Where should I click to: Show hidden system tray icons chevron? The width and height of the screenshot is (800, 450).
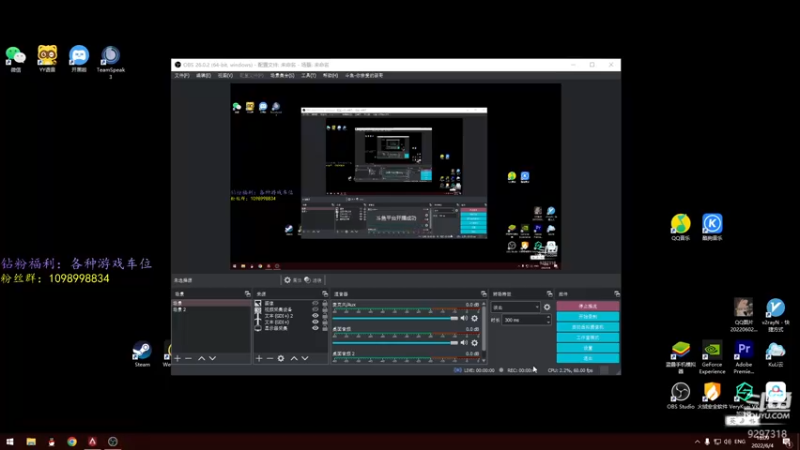[697, 441]
